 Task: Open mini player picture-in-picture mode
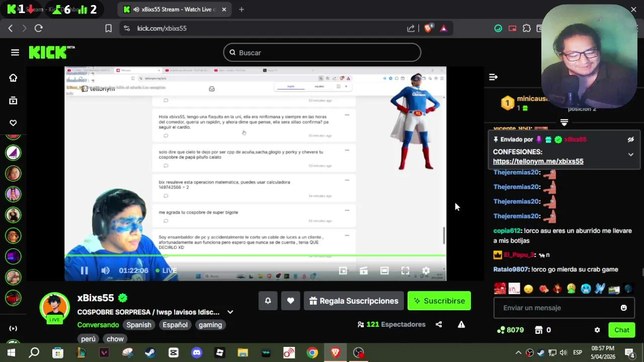(x=343, y=270)
